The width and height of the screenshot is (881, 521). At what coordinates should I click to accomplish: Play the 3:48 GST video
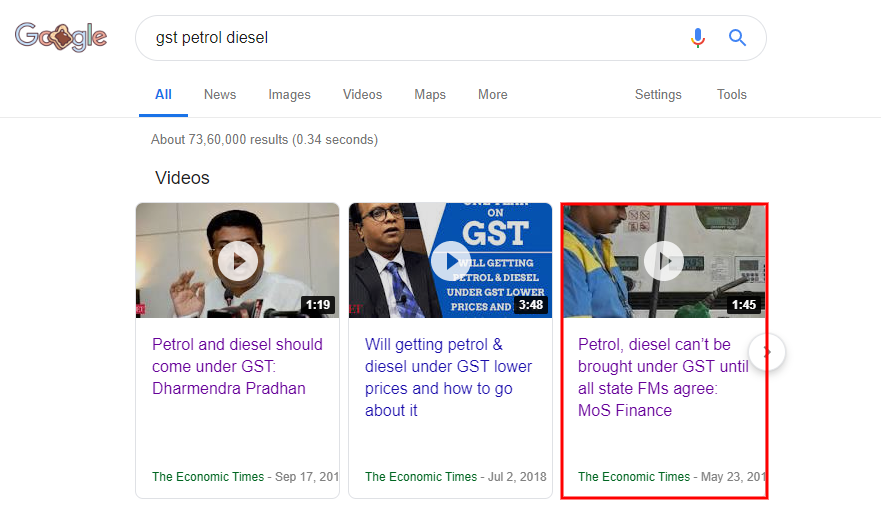tap(451, 261)
